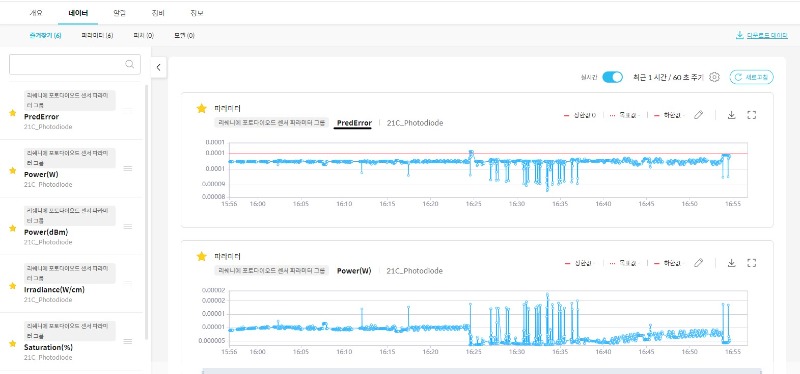Toggle 하한값 legend on Power(W) chart

click(x=668, y=263)
